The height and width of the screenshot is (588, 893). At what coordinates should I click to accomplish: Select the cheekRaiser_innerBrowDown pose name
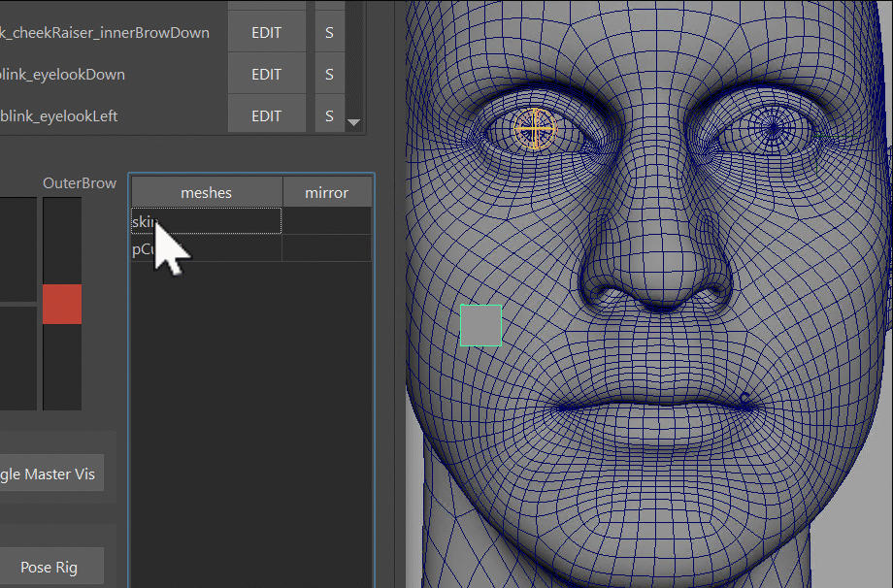coord(105,32)
